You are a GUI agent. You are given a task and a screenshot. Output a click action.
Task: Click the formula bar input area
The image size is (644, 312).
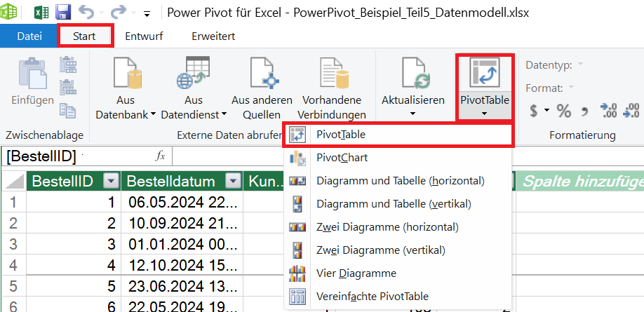click(408, 156)
